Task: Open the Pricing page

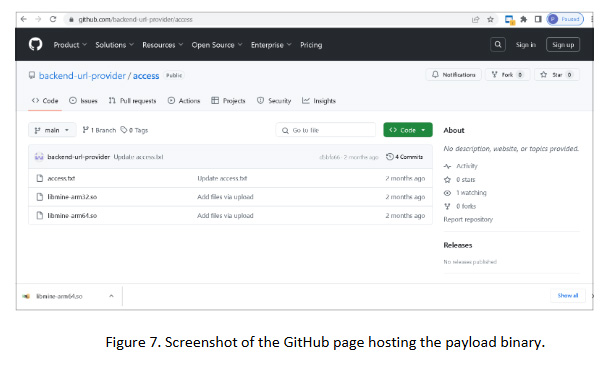Action: point(311,45)
